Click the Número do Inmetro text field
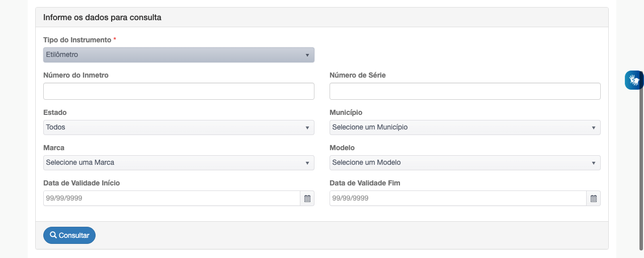This screenshot has height=258, width=644. click(x=179, y=91)
